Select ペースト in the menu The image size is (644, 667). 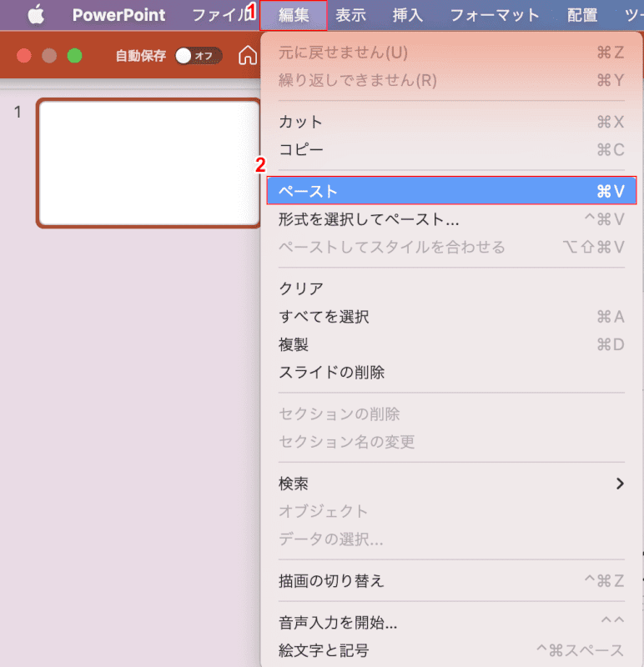(451, 191)
